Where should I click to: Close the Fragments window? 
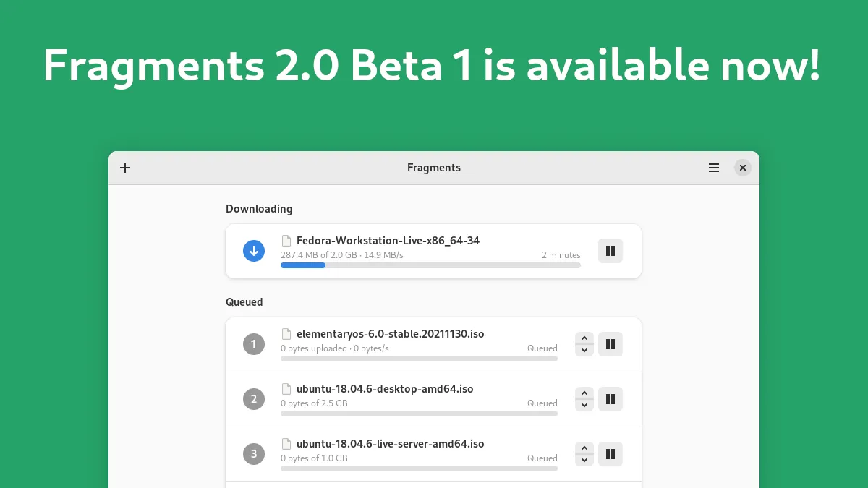[x=742, y=168]
